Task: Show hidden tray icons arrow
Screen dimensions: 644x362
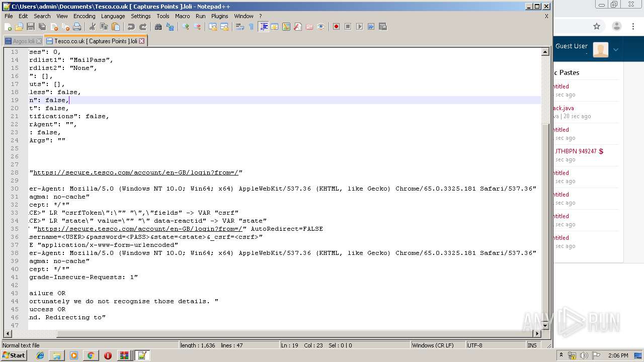Action: (x=562, y=355)
